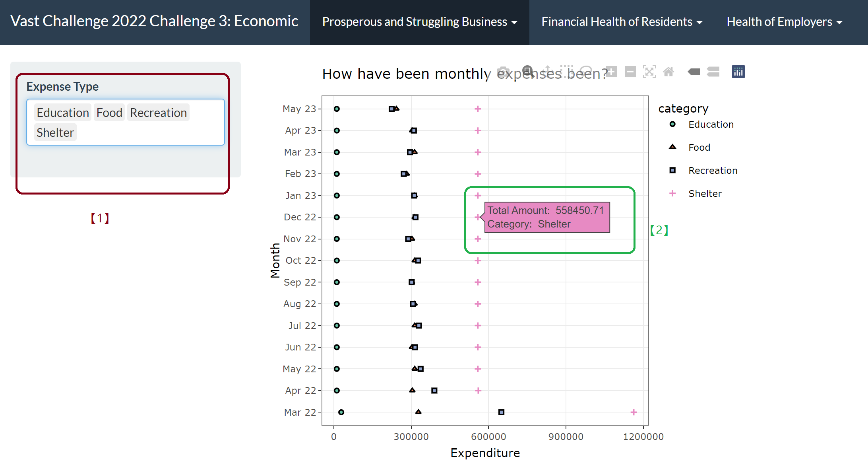
Task: Select the Recreation tag in Expense Type
Action: point(158,113)
